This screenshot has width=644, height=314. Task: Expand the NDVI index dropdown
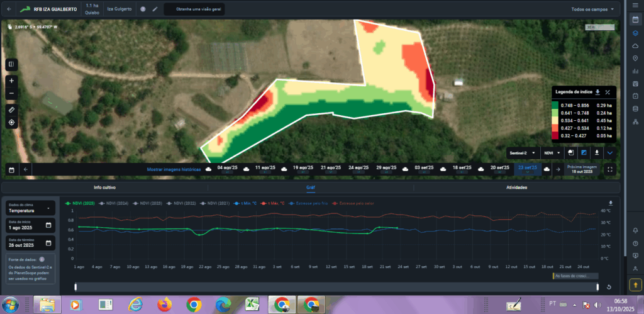pyautogui.click(x=552, y=152)
